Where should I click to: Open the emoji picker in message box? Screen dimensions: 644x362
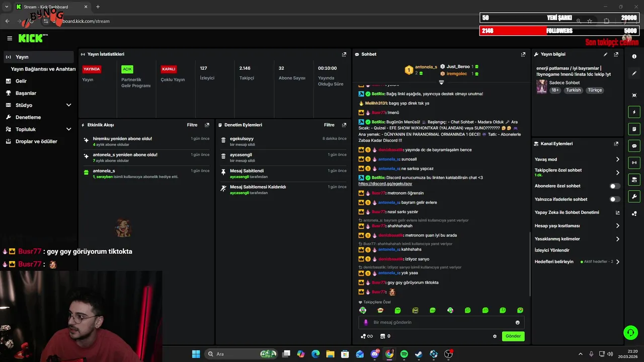[x=517, y=322]
